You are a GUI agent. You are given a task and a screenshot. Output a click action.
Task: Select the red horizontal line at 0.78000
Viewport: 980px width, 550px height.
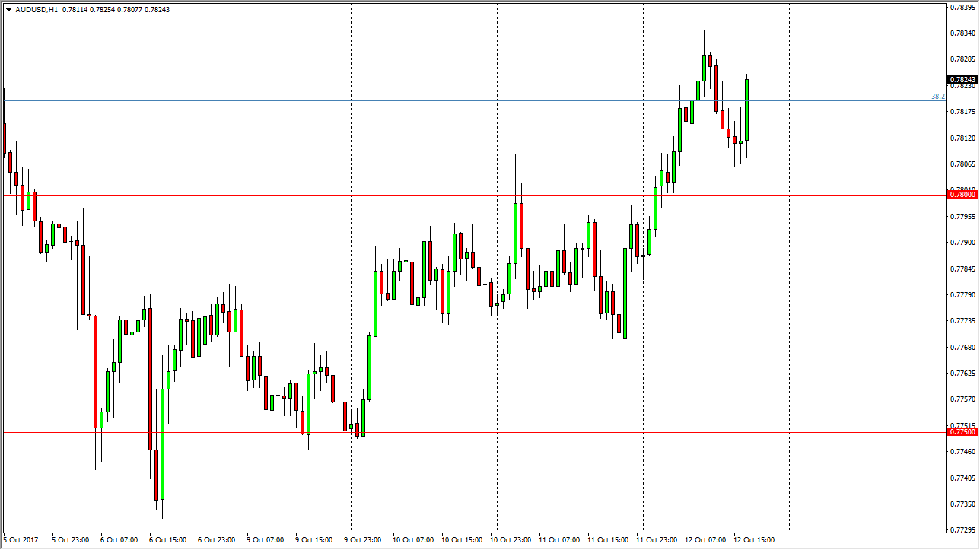tap(457, 195)
